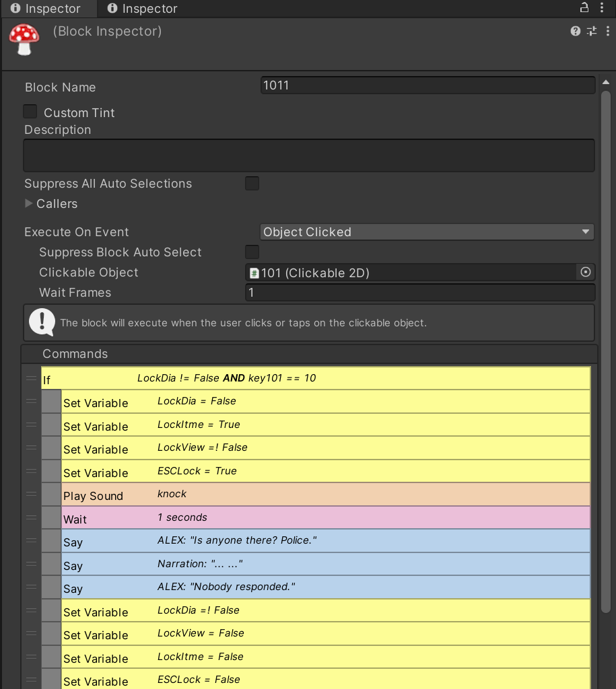Viewport: 616px width, 689px height.
Task: Open the Execute On Event dropdown
Action: click(427, 231)
